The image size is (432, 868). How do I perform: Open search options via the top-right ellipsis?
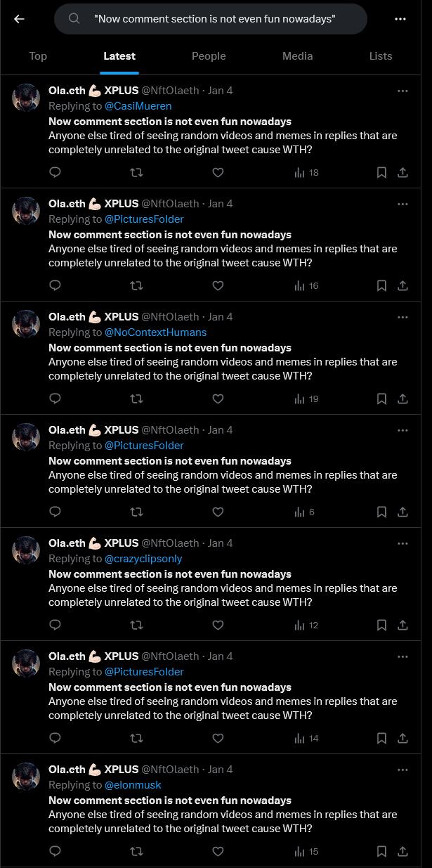(400, 19)
